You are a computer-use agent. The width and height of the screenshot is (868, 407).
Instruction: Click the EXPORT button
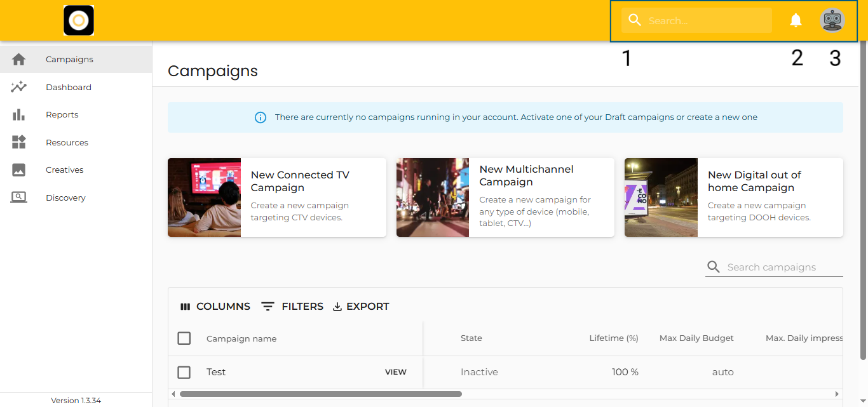click(x=361, y=306)
